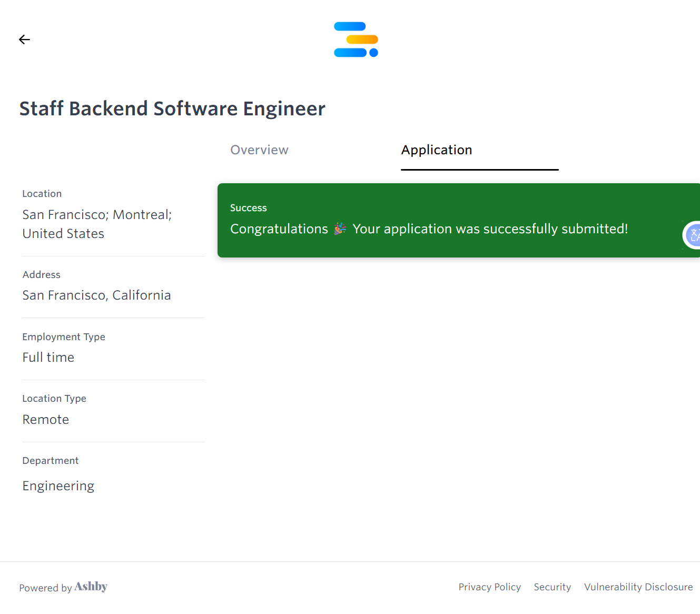Click the party popper emoji
Screen dimensions: 700x614
pos(340,229)
